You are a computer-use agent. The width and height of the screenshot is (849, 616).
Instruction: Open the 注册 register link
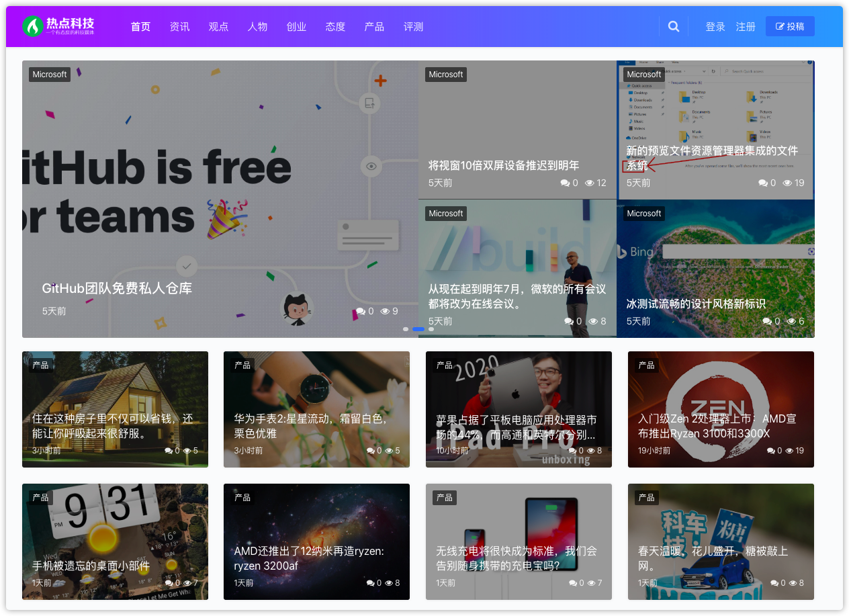pos(746,27)
